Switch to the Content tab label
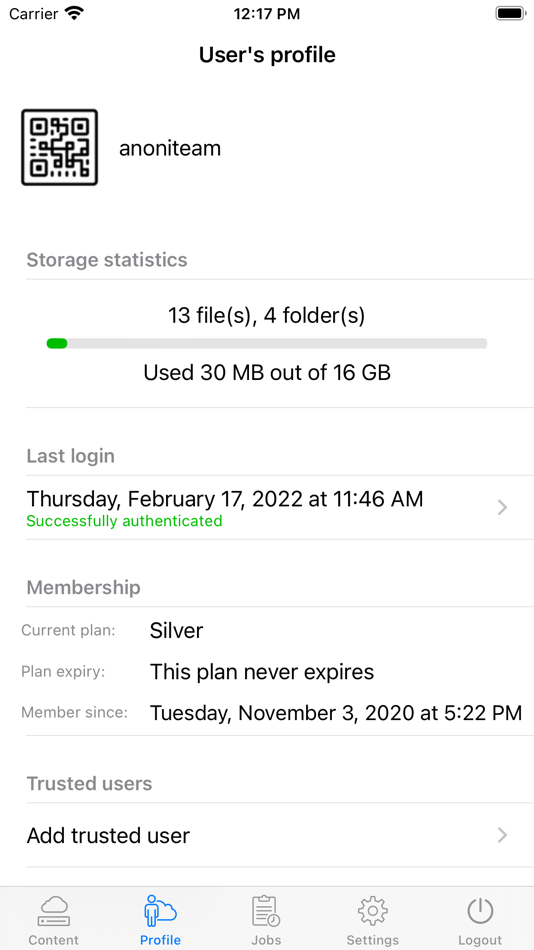 coord(54,940)
